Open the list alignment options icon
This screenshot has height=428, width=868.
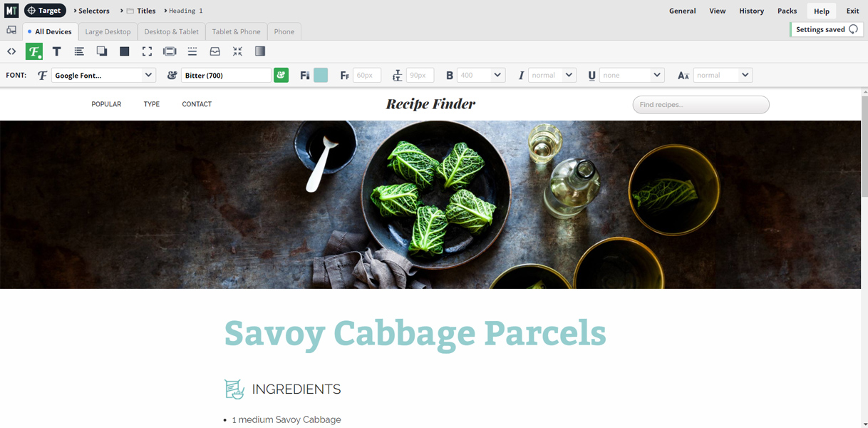click(x=79, y=51)
